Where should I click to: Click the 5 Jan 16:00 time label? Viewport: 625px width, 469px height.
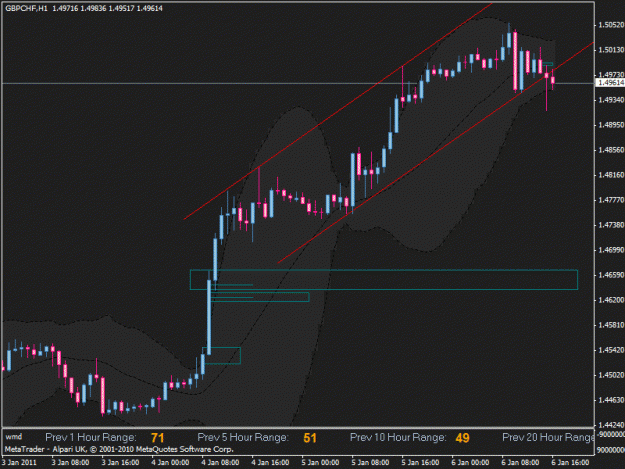(421, 463)
